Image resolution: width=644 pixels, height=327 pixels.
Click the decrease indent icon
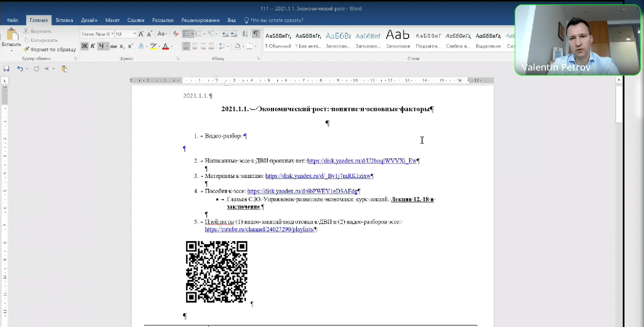225,34
